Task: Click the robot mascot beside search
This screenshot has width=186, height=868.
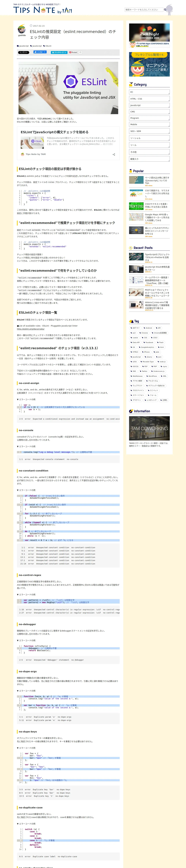Action: coord(169,10)
